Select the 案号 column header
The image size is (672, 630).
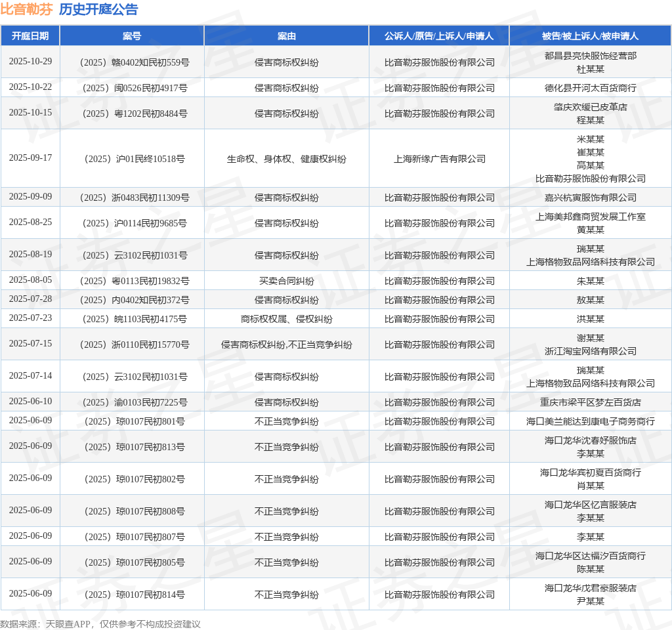[131, 36]
